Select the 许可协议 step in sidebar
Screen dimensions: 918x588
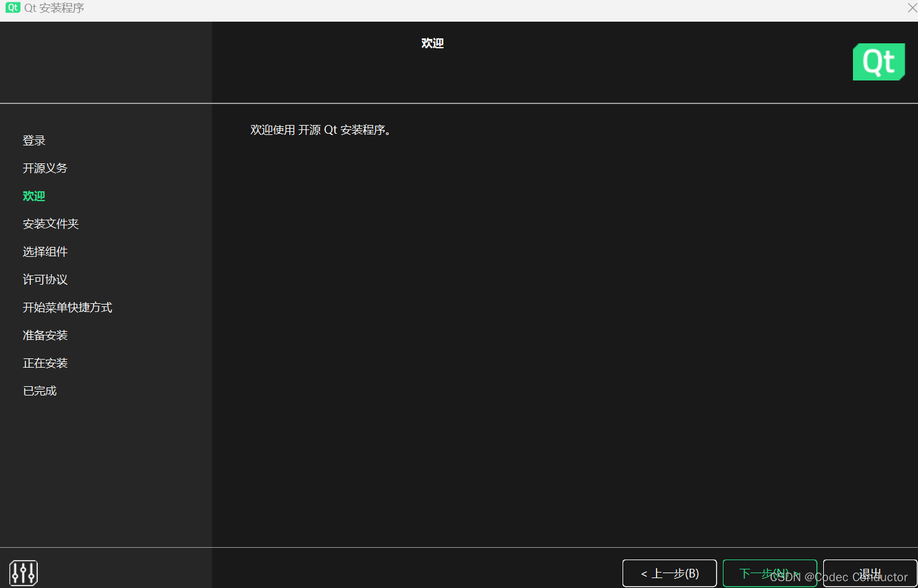pos(45,280)
